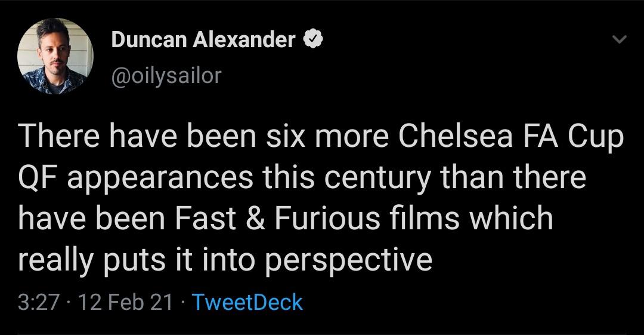Visit the @oilysailor handle
644x335 pixels.
[x=166, y=75]
